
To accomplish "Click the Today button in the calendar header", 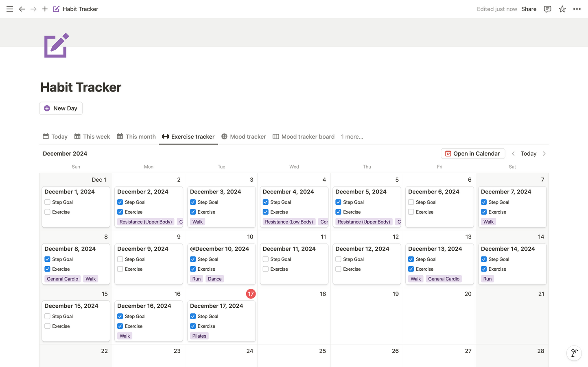I will point(529,154).
